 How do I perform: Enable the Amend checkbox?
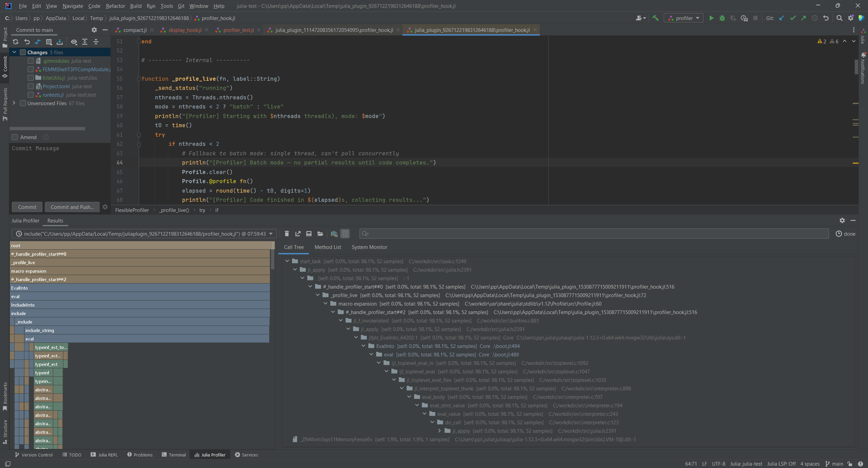[15, 137]
